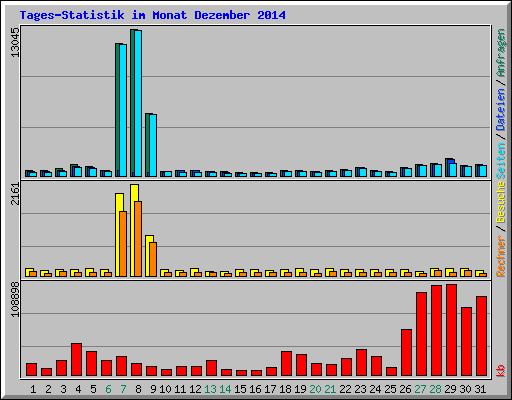Click the y-axis value 13045
The height and width of the screenshot is (400, 512).
15,42
